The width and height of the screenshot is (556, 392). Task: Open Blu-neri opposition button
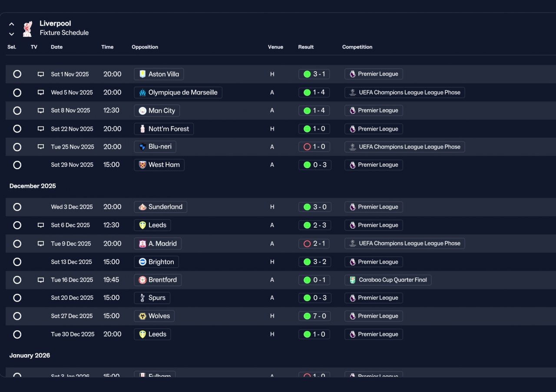(155, 147)
